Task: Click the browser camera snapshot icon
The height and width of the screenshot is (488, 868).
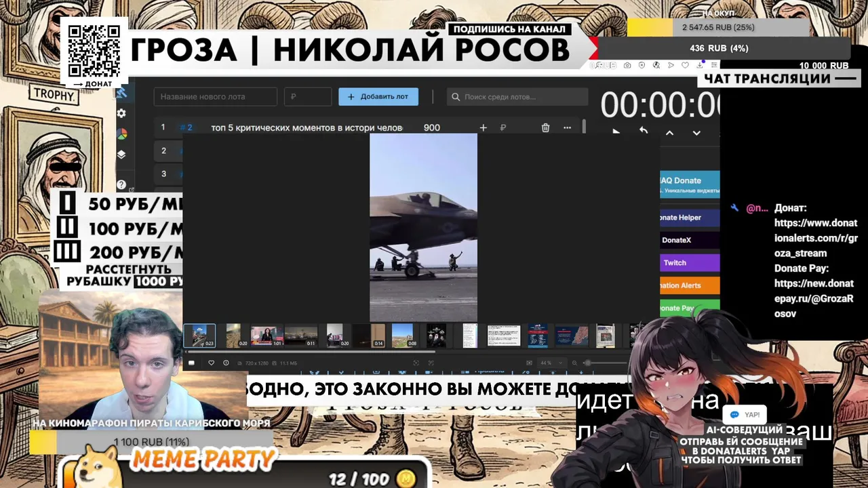Action: tap(627, 65)
